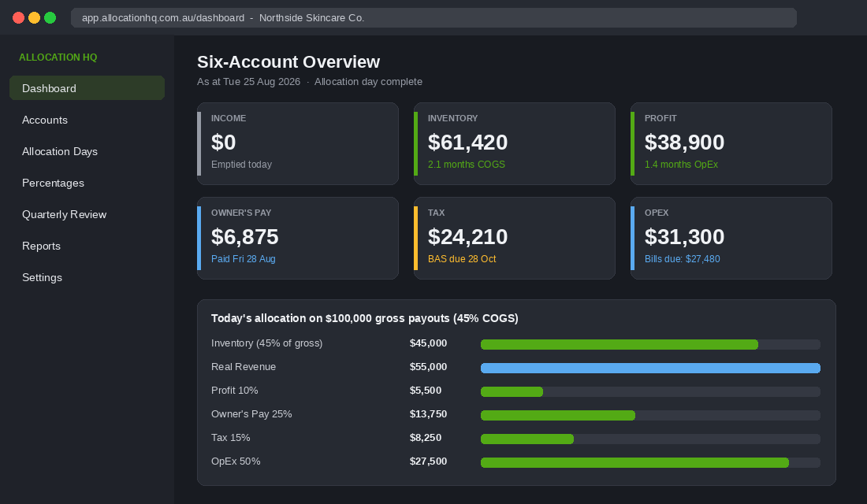The height and width of the screenshot is (504, 867).
Task: Click the "2.1 months COGS" text
Action: point(466,165)
